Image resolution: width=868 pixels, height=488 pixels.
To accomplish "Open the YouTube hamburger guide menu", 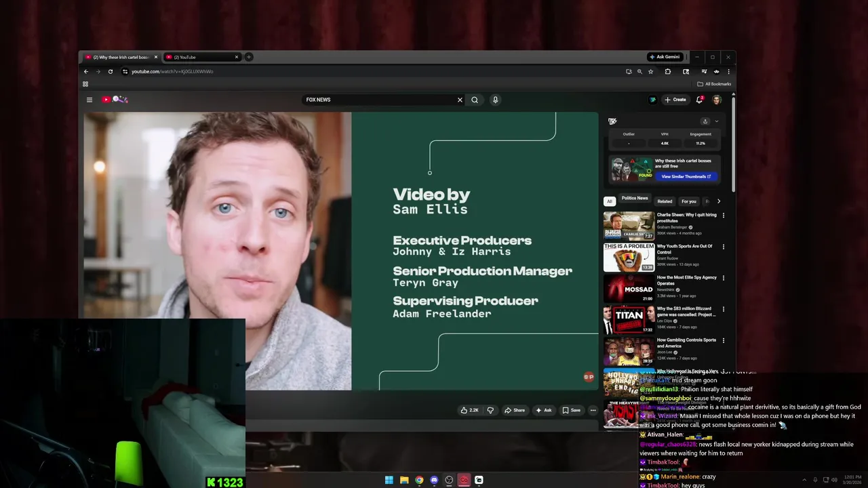I will point(89,100).
